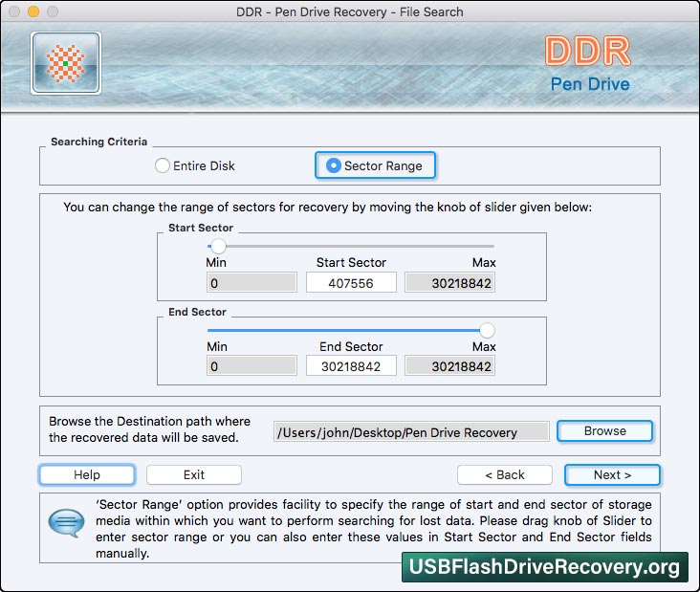This screenshot has height=592, width=700.
Task: Click the End Sector slider knob
Action: click(487, 330)
